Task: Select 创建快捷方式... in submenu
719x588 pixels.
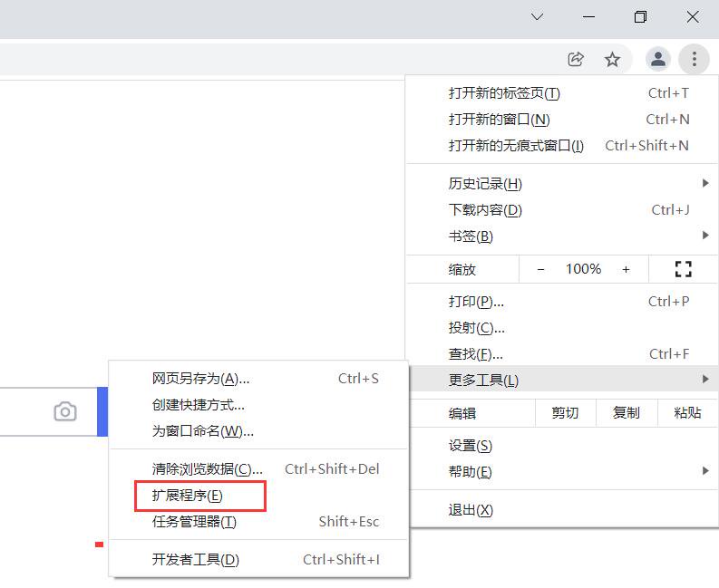Action: click(x=258, y=405)
